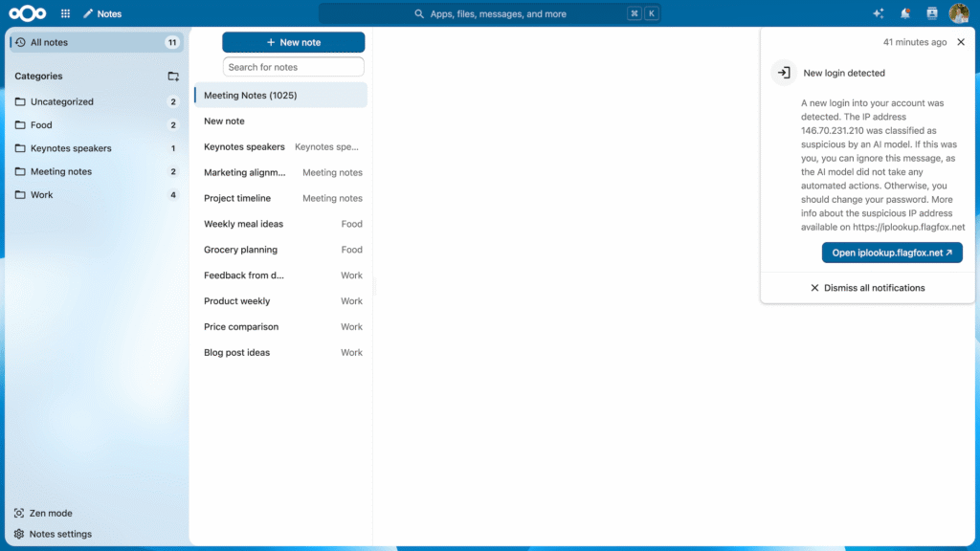This screenshot has width=980, height=551.
Task: Open the Weekly meal ideas note
Action: click(281, 224)
